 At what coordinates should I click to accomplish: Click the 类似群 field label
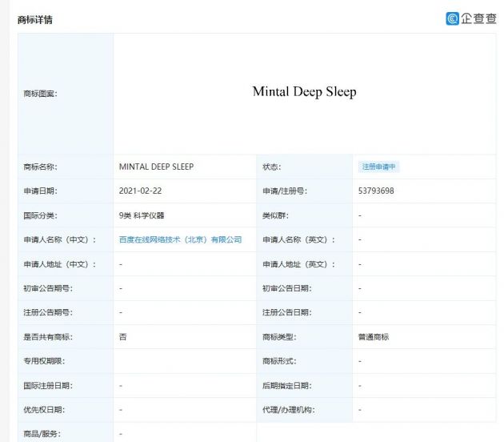click(275, 215)
